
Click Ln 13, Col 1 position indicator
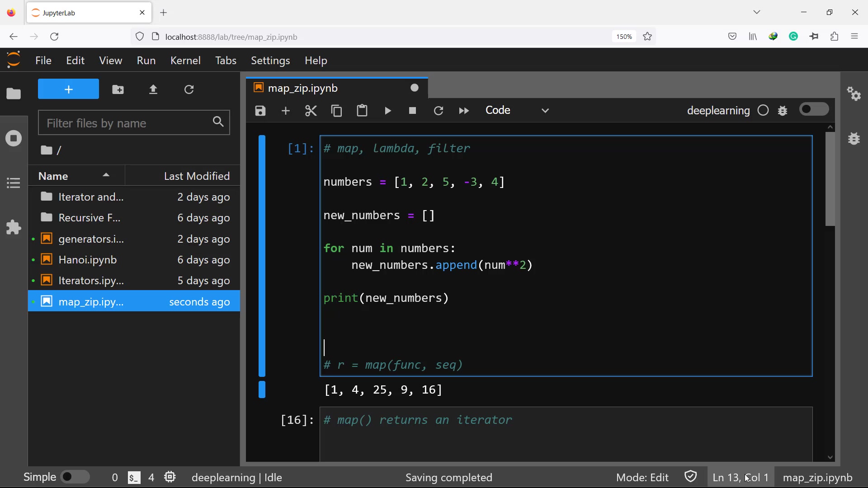(741, 478)
